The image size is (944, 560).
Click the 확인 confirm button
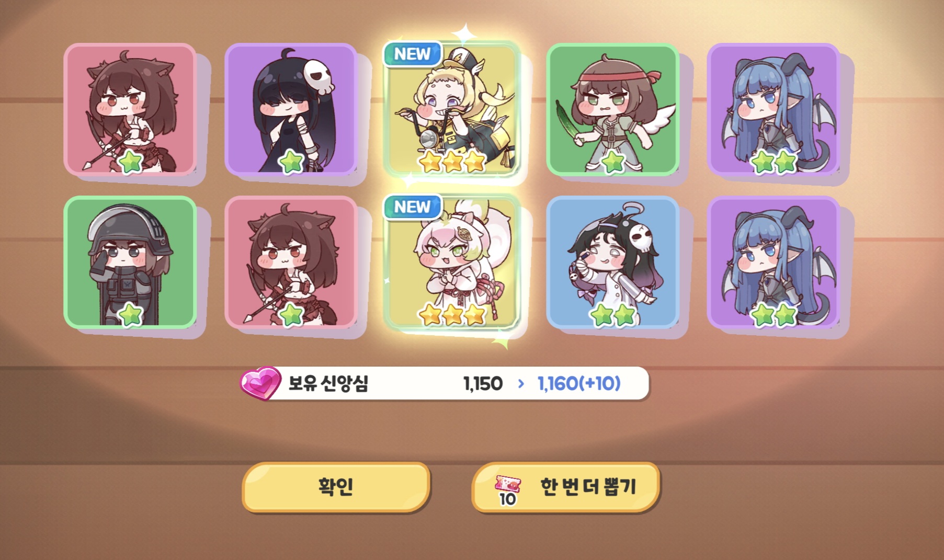coord(336,486)
